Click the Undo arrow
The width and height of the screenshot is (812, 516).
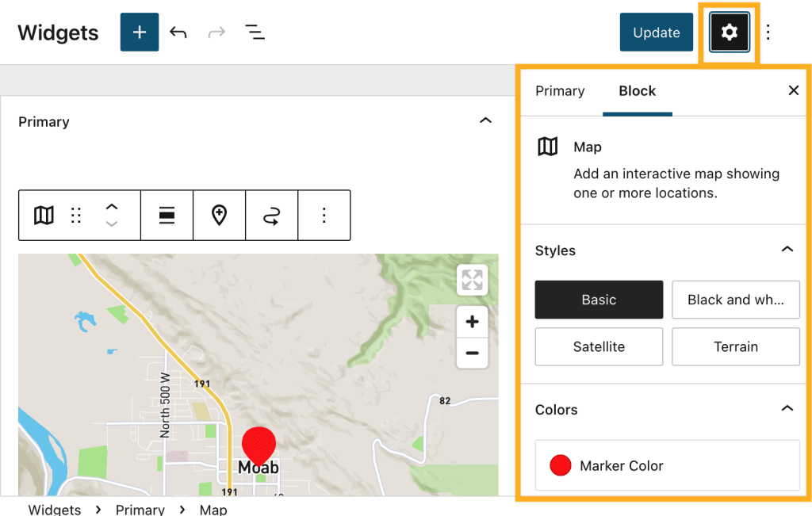click(x=178, y=32)
